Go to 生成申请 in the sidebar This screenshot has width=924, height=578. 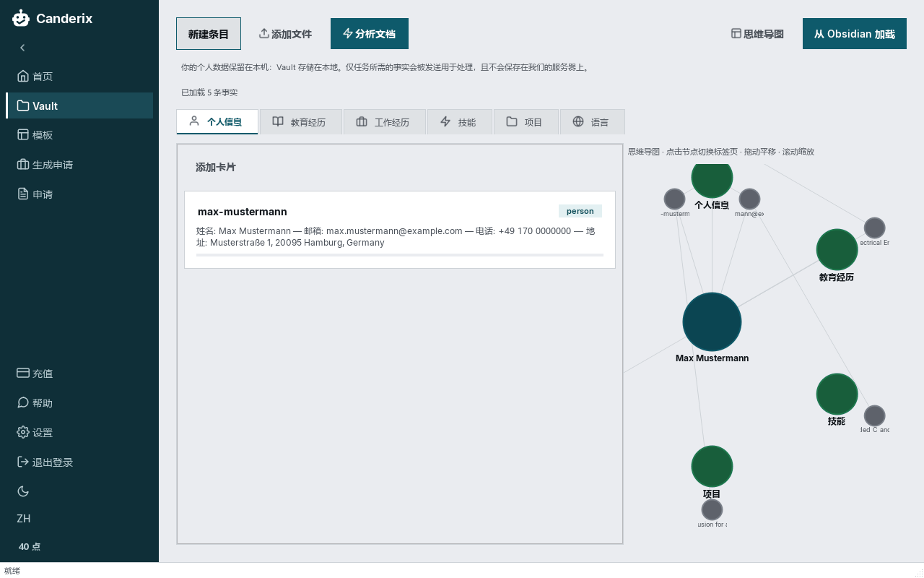pyautogui.click(x=79, y=165)
